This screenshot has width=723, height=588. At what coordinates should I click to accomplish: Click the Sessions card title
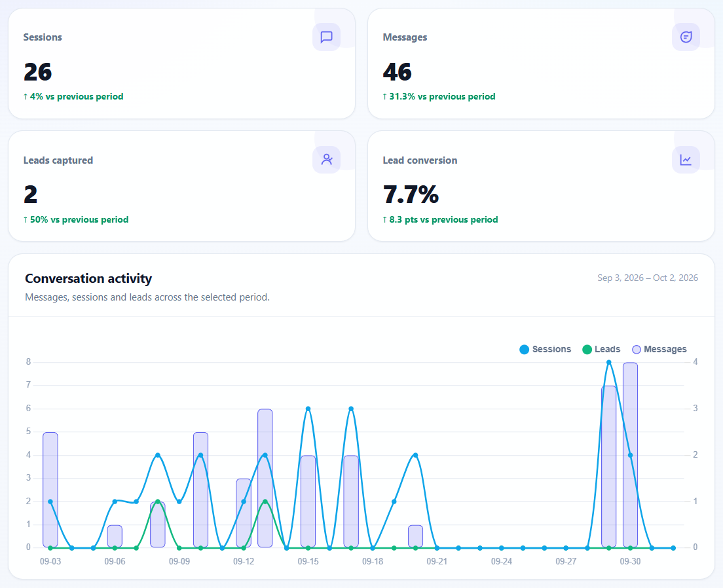(43, 37)
